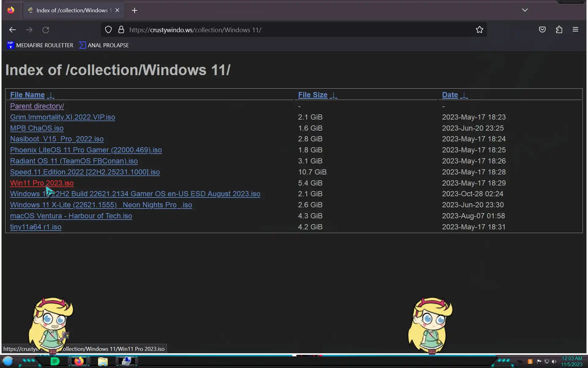This screenshot has height=368, width=588.
Task: Click the tracking protection shield icon
Action: pos(108,30)
